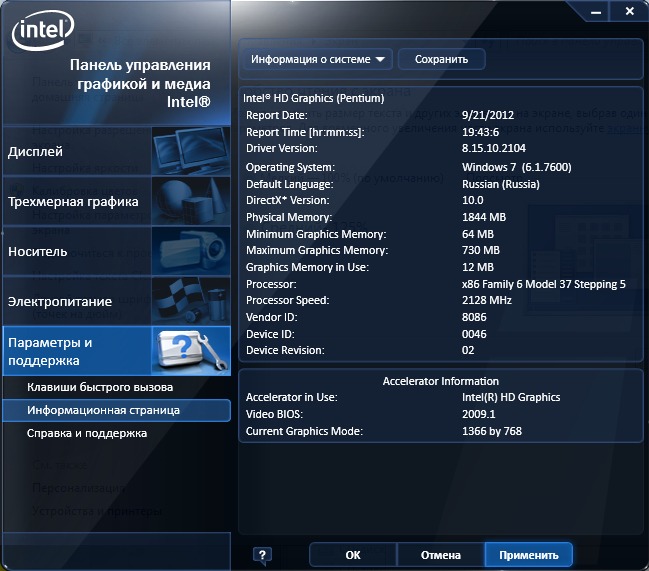Click the Accelerator Information heading
Image resolution: width=649 pixels, height=571 pixels.
click(x=440, y=381)
